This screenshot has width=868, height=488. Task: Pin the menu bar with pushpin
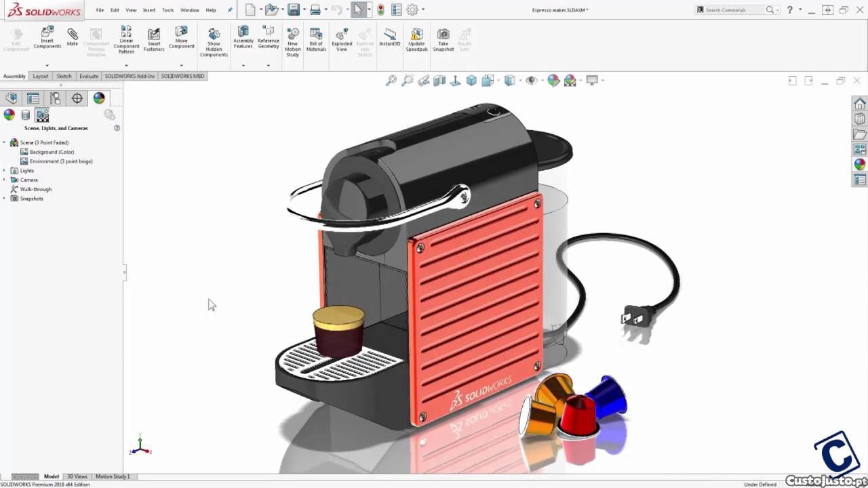click(229, 10)
